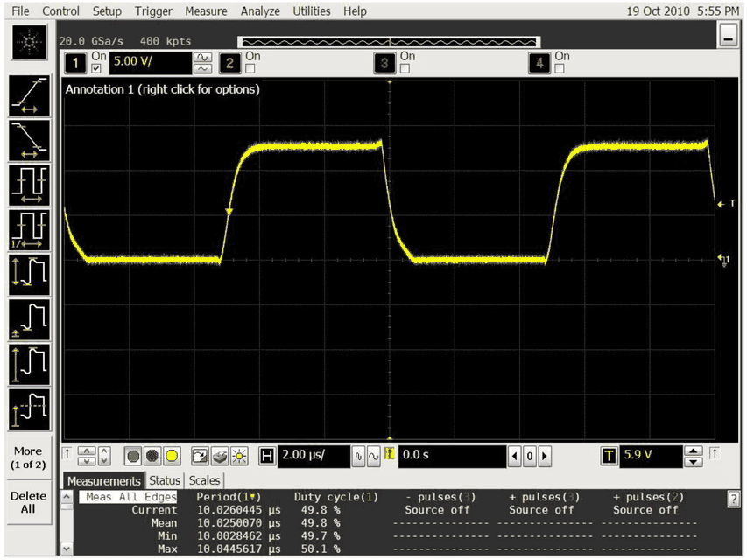The width and height of the screenshot is (747, 560).
Task: Select the Measurements tab
Action: [104, 481]
